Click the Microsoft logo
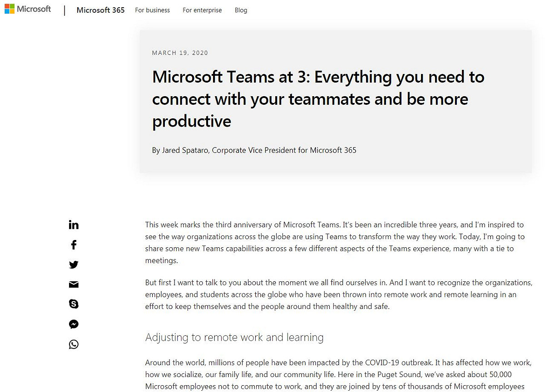This screenshot has height=392, width=545. 28,9
